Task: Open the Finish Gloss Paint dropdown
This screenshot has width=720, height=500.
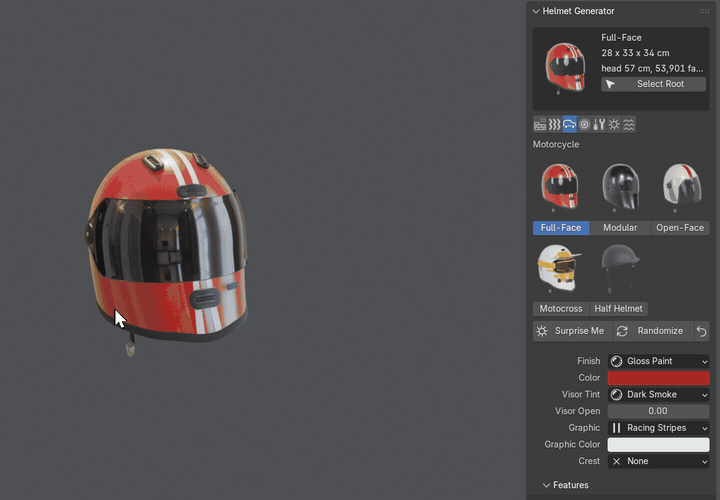Action: 658,361
